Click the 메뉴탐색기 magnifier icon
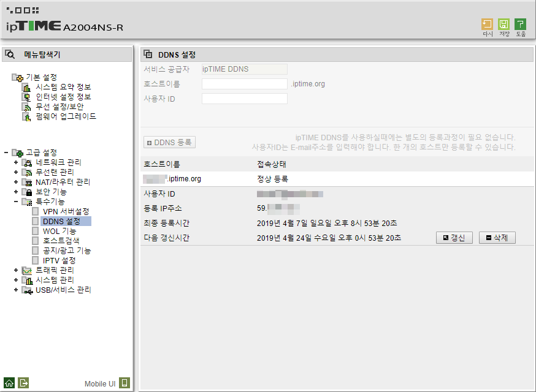 pyautogui.click(x=10, y=55)
